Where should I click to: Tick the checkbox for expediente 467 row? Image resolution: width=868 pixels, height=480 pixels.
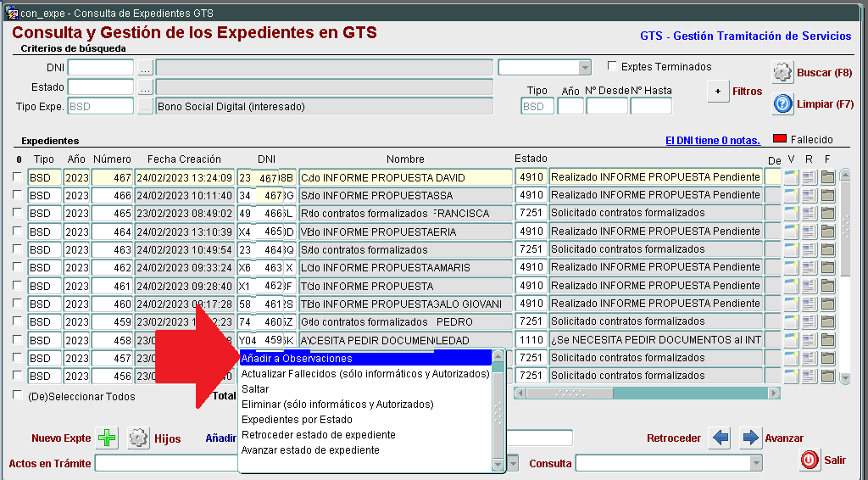[18, 177]
